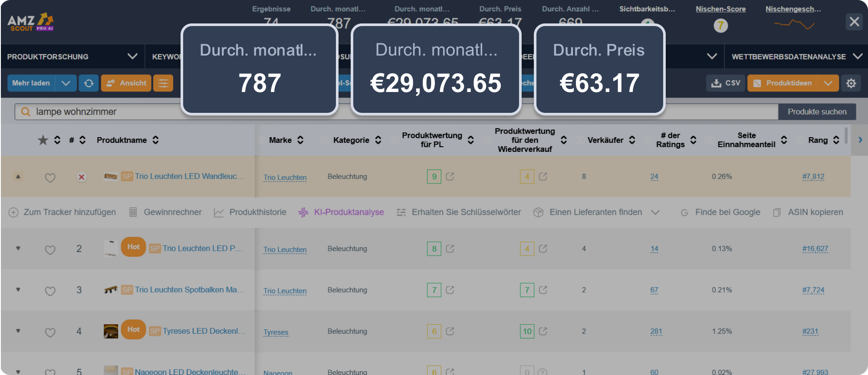Click the Hot badge on row 2

pos(133,247)
